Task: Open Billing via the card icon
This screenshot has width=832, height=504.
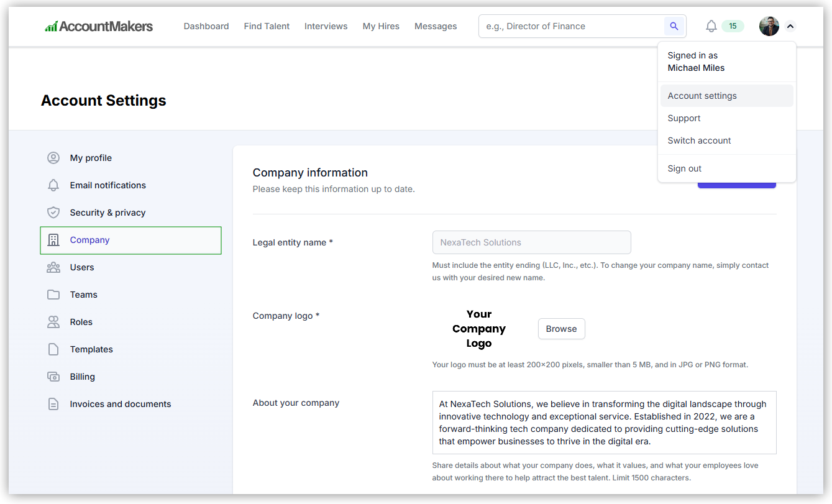Action: [53, 376]
